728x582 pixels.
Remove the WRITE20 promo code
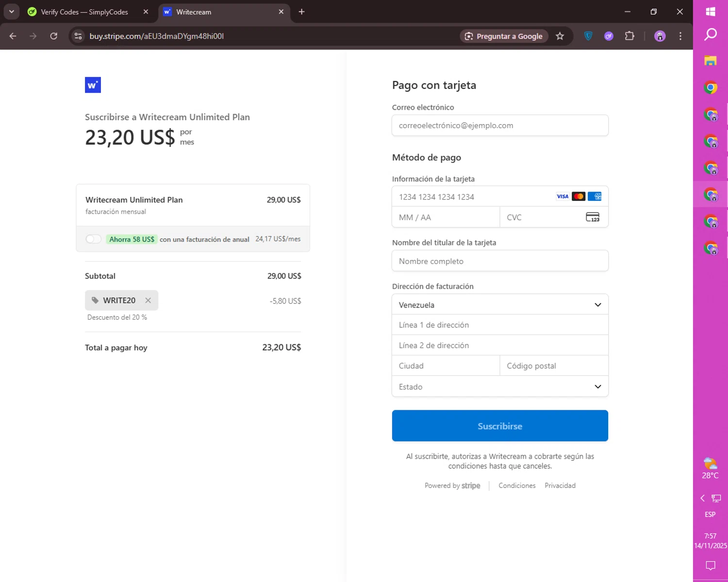tap(148, 301)
